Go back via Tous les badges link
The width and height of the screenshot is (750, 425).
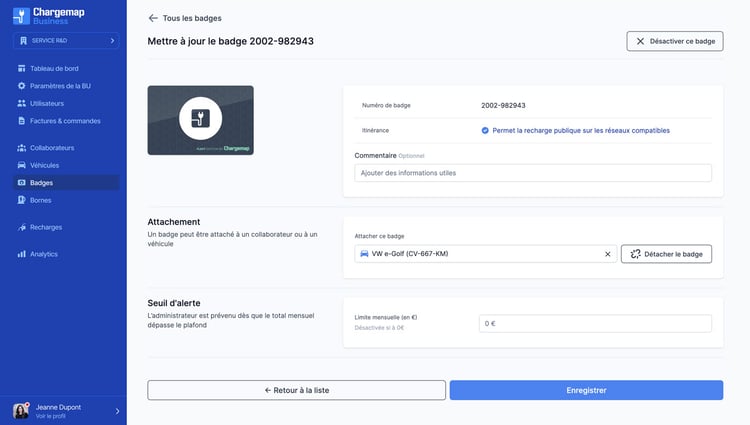[x=185, y=18]
